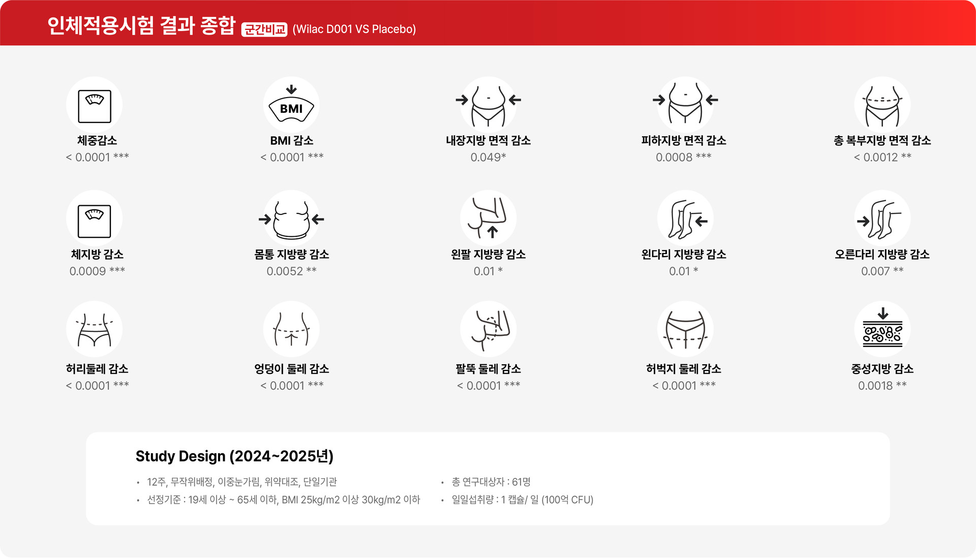This screenshot has height=560, width=976.
Task: Click the weight scale icon above 체중감소
Action: [95, 105]
